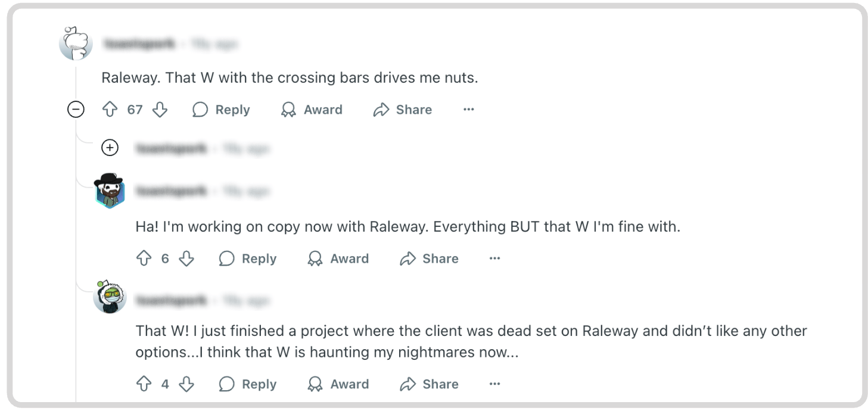This screenshot has width=868, height=417.
Task: Collapse the top comment thread
Action: (x=76, y=110)
